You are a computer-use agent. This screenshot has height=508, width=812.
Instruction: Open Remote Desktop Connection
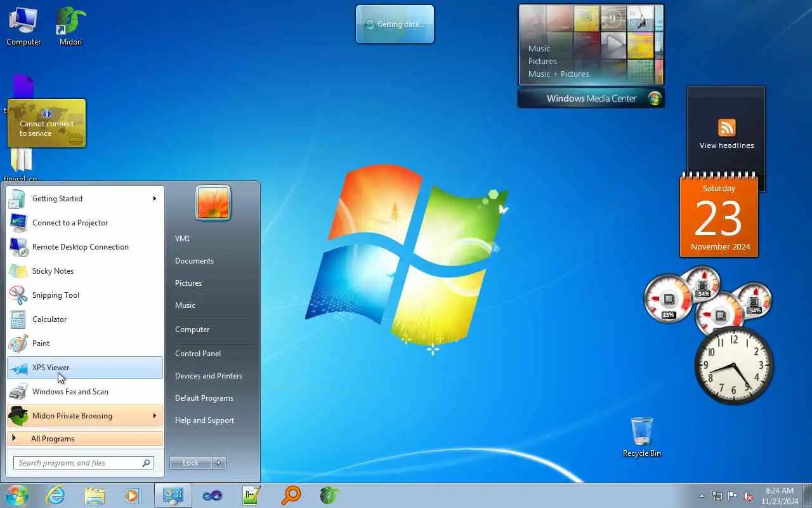[85, 247]
